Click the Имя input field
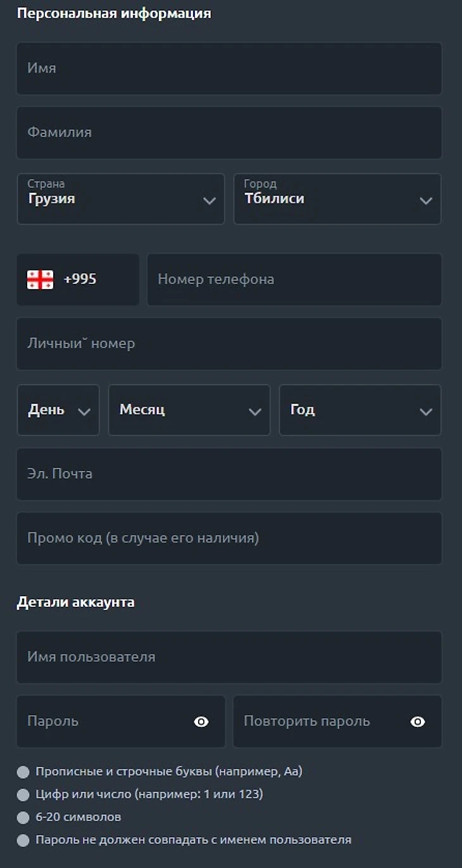The height and width of the screenshot is (868, 462). (229, 68)
